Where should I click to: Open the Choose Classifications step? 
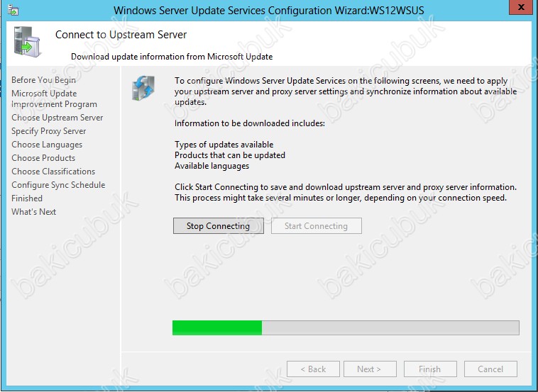click(x=53, y=172)
